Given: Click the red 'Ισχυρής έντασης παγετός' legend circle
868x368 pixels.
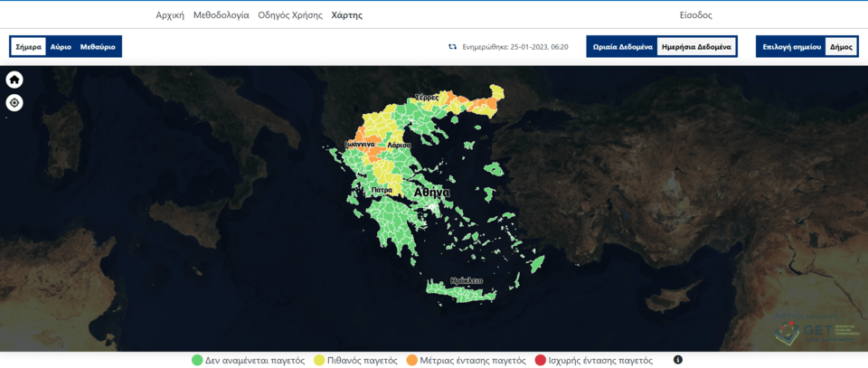Looking at the screenshot, I should [541, 360].
